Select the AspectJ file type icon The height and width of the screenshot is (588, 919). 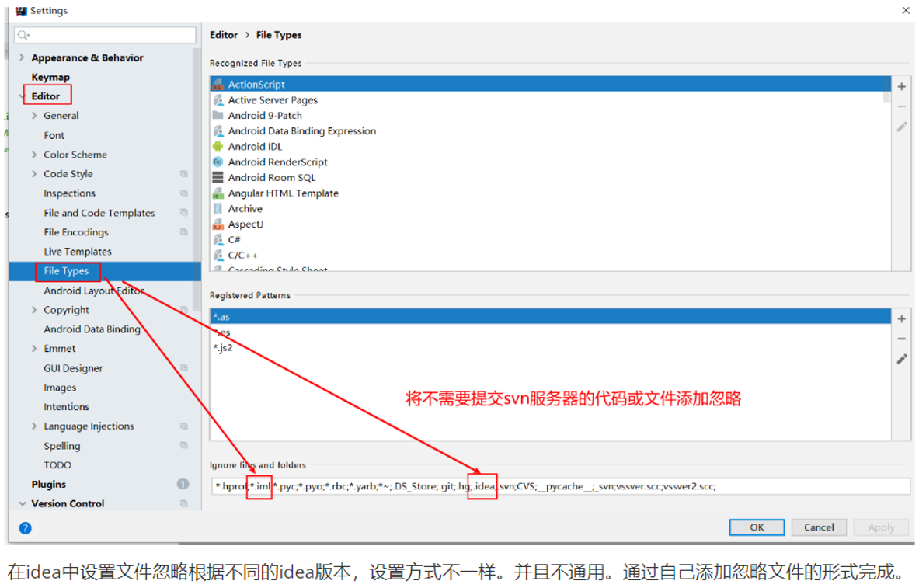point(218,224)
